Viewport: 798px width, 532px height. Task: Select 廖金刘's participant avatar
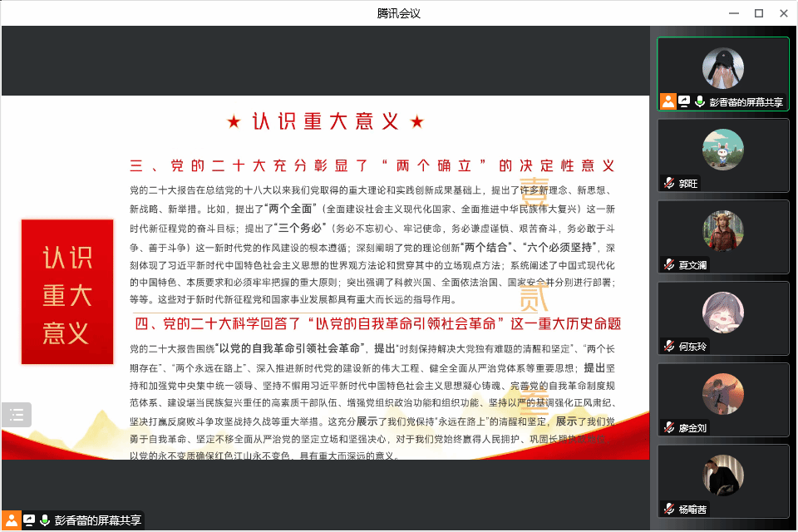pos(722,393)
